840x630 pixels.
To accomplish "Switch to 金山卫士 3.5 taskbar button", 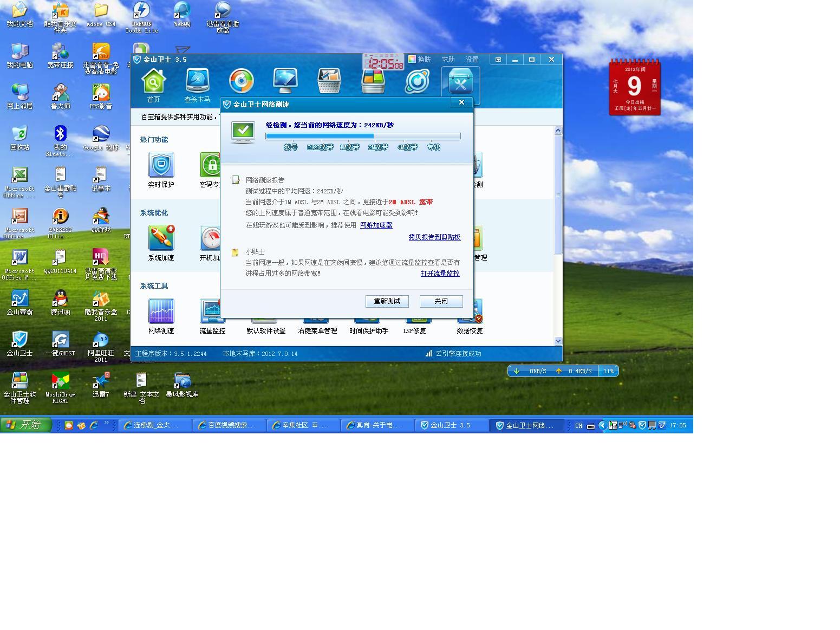I will click(x=452, y=426).
